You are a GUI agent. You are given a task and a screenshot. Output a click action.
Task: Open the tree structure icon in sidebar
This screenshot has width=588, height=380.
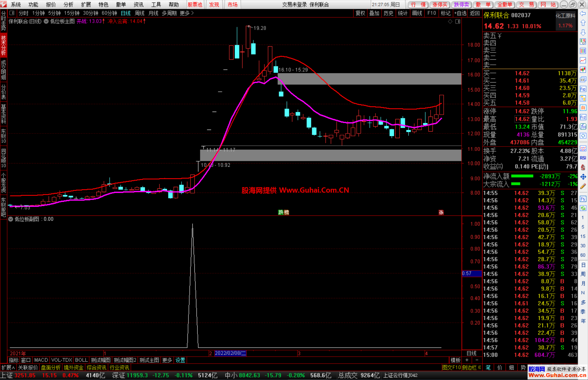[x=583, y=98]
